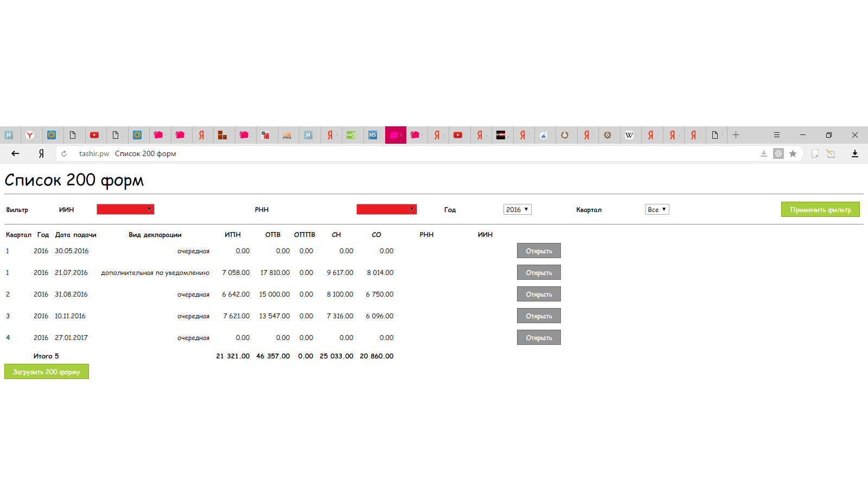Viewport: 868px width, 488px height.
Task: Click the ИПН column header
Action: 233,235
